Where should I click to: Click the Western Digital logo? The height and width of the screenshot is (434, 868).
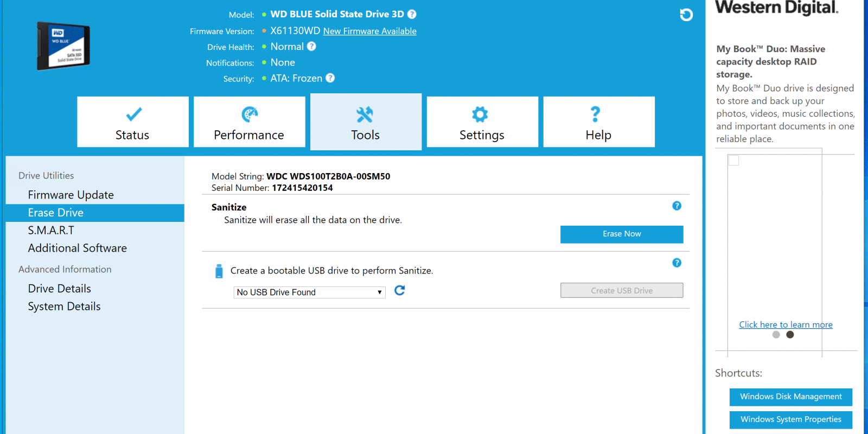coord(777,8)
